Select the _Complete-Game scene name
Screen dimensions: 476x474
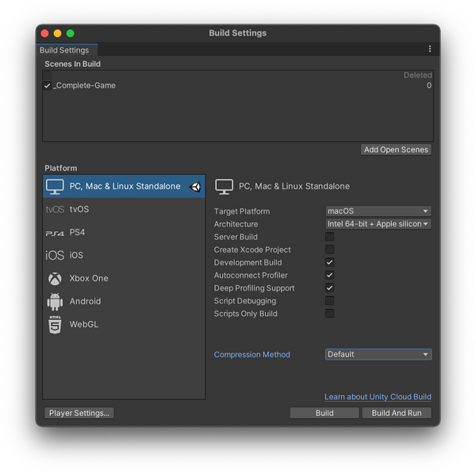pos(84,86)
